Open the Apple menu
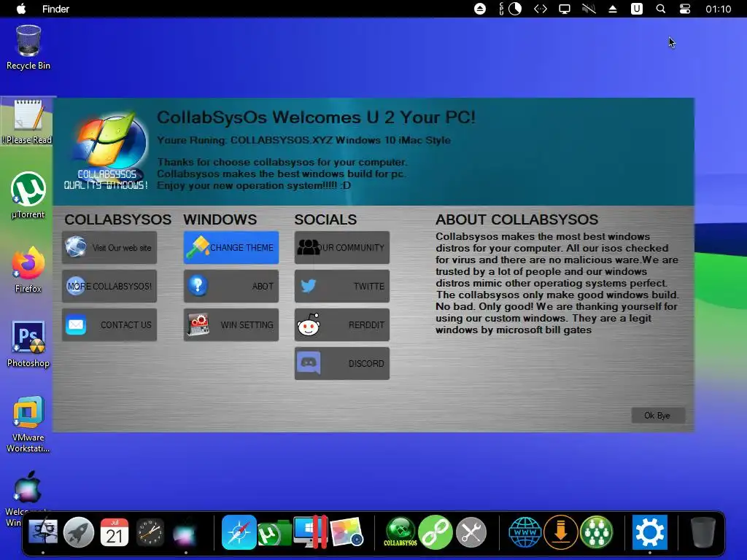 (21, 9)
